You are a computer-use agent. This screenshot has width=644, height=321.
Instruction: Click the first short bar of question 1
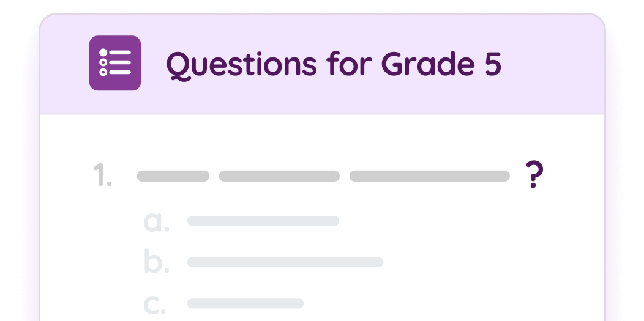pyautogui.click(x=173, y=176)
